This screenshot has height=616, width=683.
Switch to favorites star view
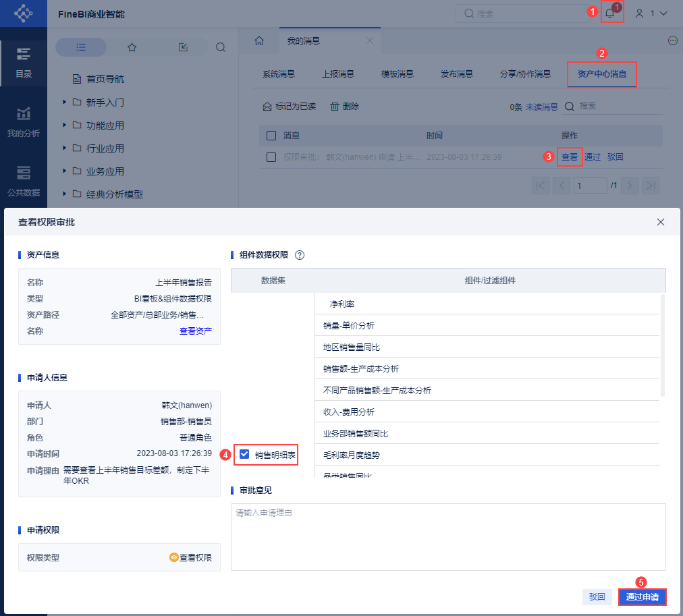(132, 47)
